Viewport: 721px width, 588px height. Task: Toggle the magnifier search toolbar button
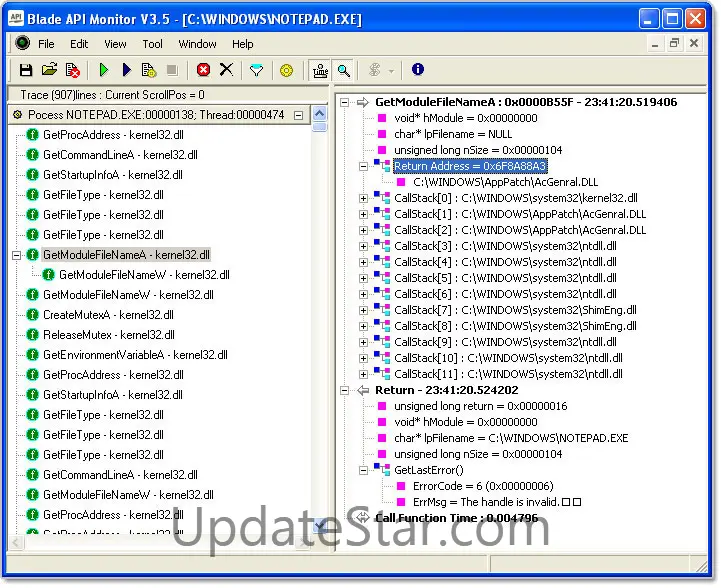click(x=343, y=70)
